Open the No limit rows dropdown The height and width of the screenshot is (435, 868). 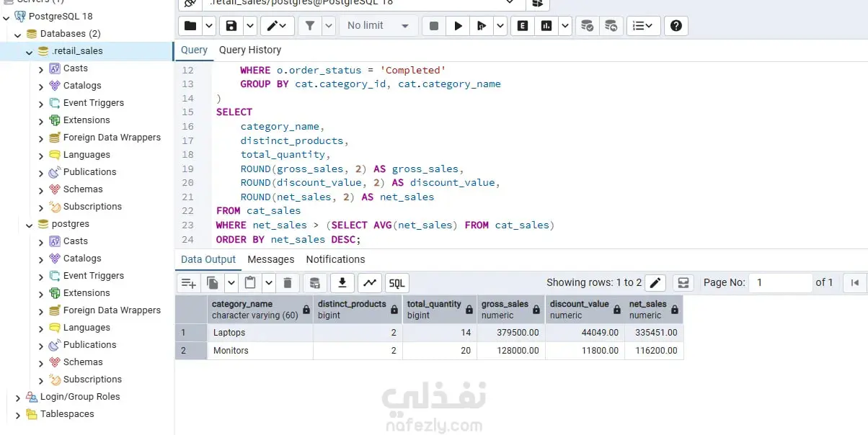(x=378, y=26)
